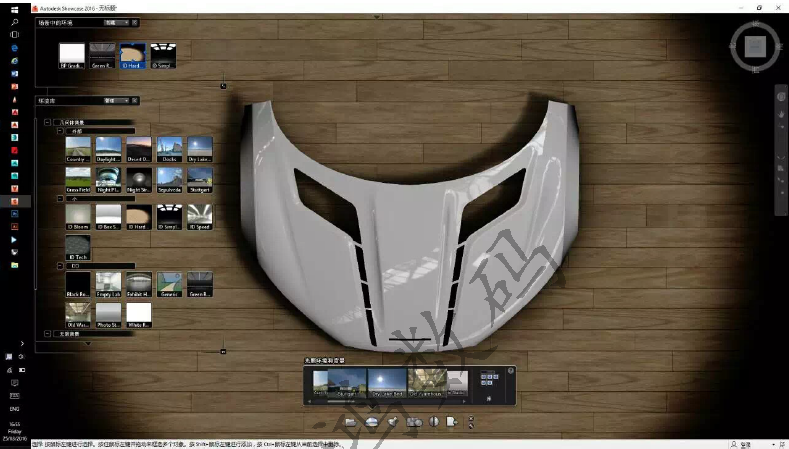Select the spotlight icon in bottom toolbar
789x449 pixels.
pyautogui.click(x=392, y=422)
